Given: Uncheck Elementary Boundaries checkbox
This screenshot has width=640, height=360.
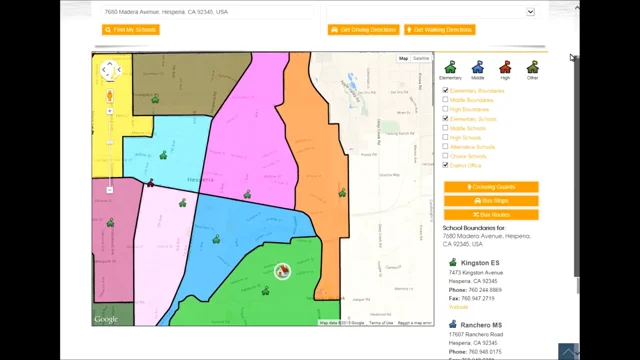Looking at the screenshot, I should point(445,90).
